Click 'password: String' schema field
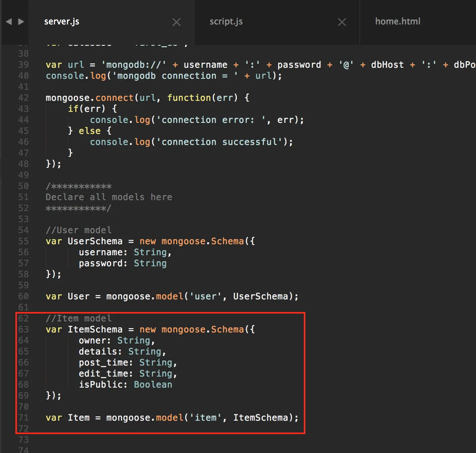This screenshot has height=453, width=476. 123,263
